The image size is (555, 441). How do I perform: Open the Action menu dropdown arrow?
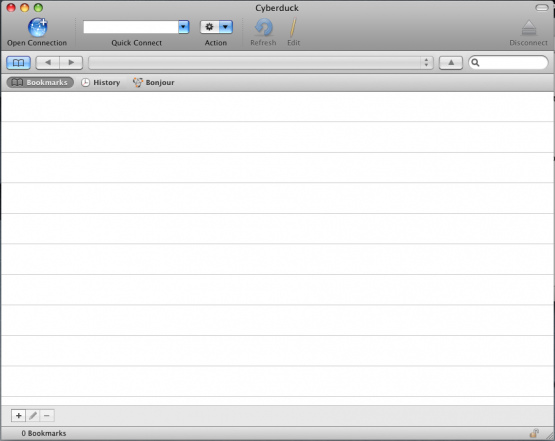coord(225,27)
